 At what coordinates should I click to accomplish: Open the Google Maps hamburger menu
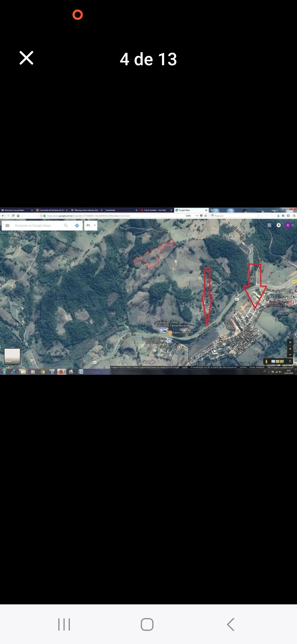[x=7, y=225]
